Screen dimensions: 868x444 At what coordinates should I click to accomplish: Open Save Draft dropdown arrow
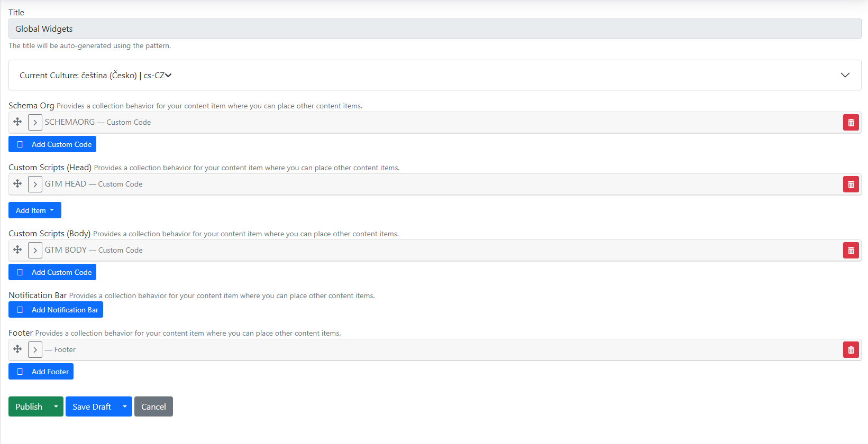pos(125,406)
